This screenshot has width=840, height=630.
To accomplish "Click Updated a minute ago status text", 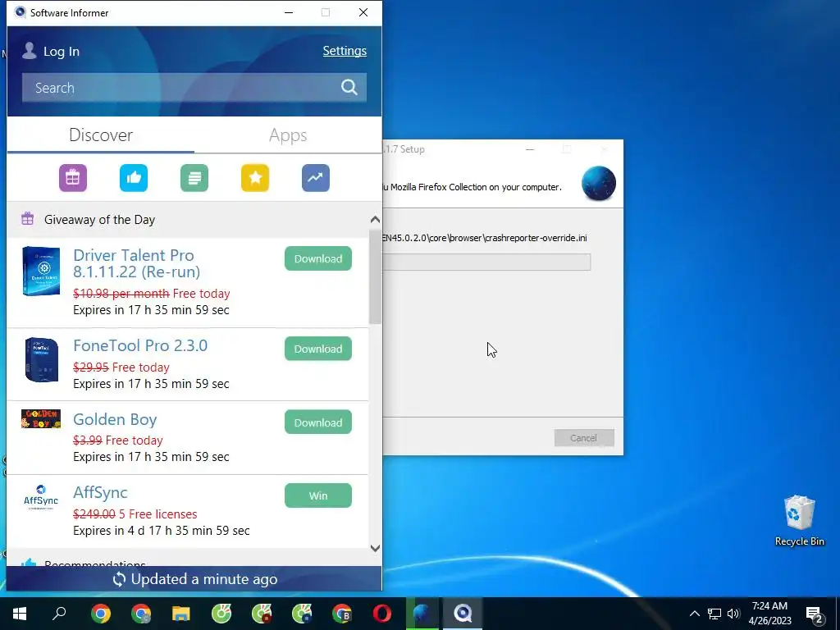I will [204, 579].
